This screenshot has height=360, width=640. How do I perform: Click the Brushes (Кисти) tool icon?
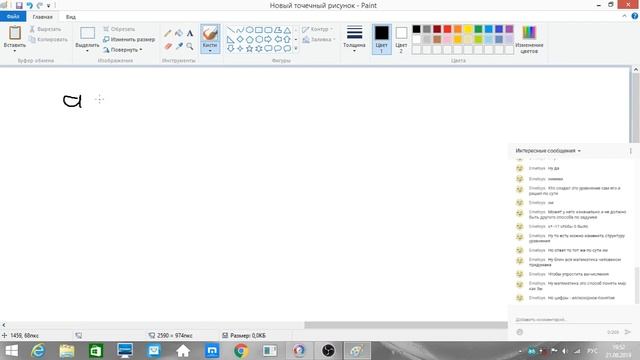click(210, 33)
